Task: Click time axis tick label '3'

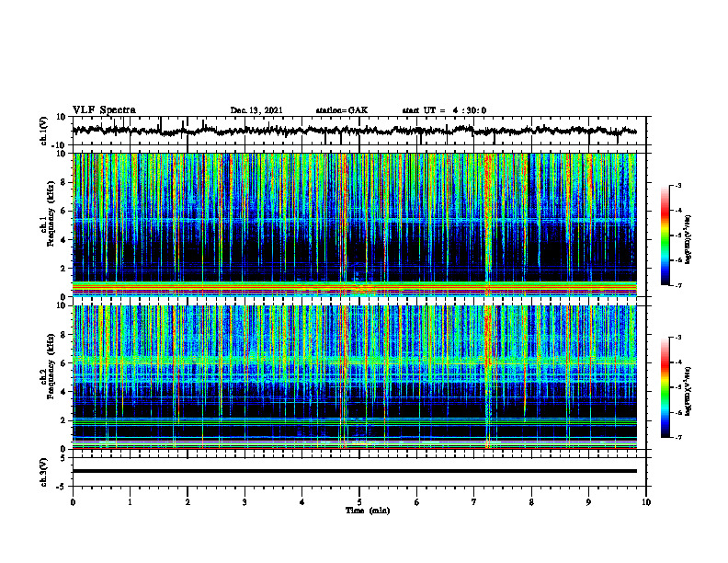Action: click(245, 502)
